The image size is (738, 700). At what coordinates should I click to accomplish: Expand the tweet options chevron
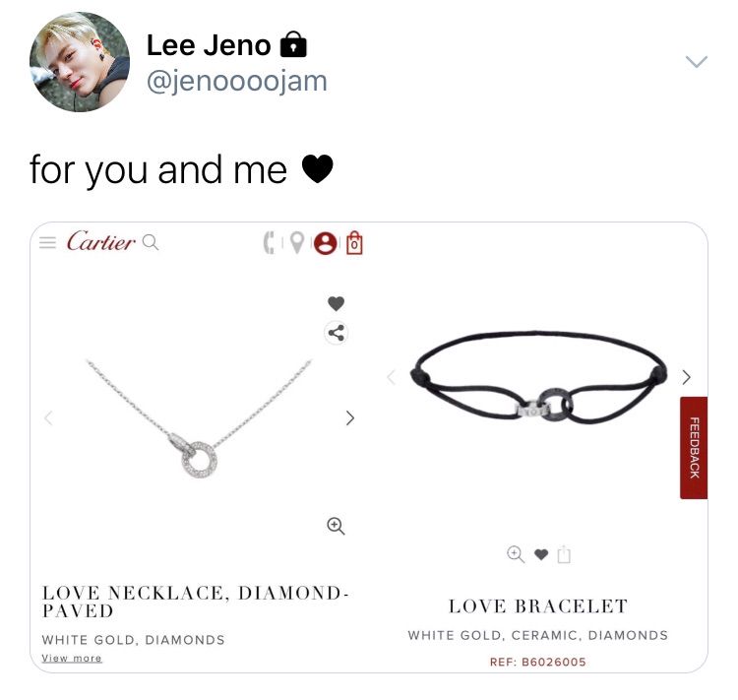[x=696, y=62]
